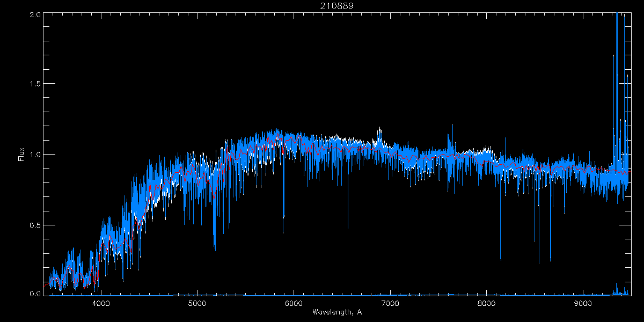Select the 4000 tick label on x-axis
644x322 pixels.
[101, 303]
